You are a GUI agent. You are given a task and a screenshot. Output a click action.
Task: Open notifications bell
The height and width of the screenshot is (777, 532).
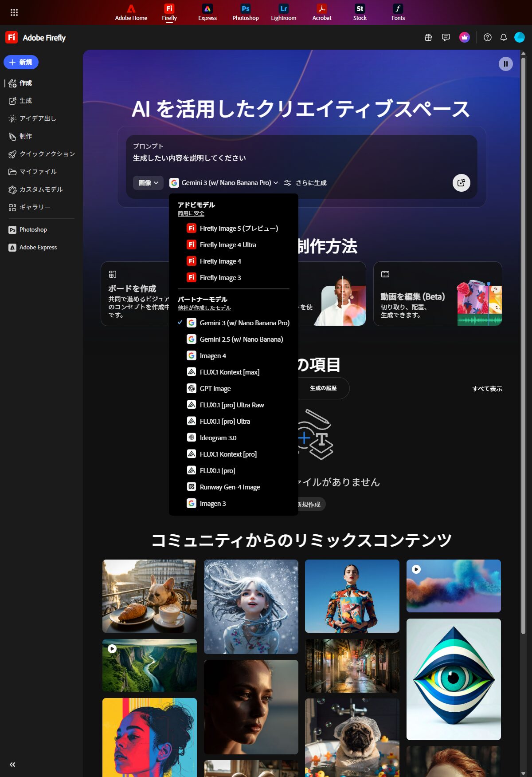(504, 37)
